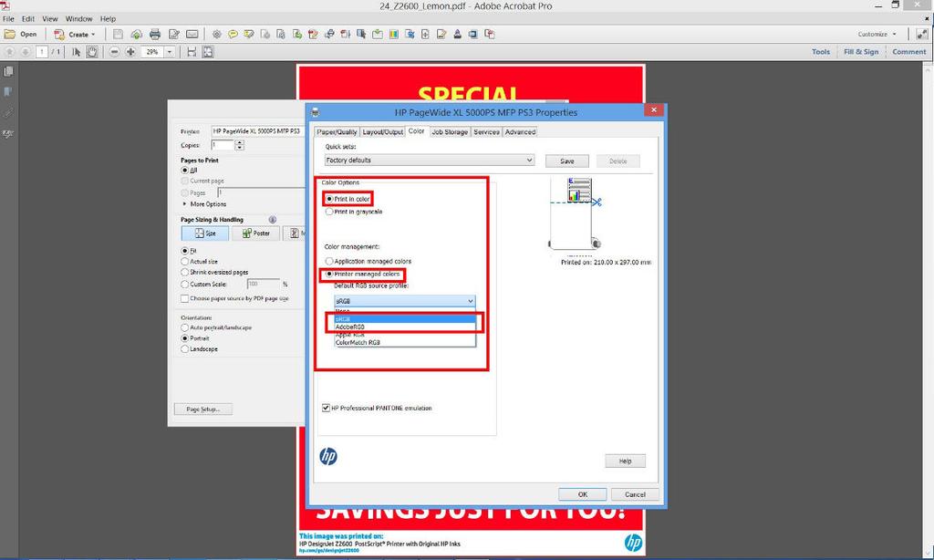Open the File menu
The height and width of the screenshot is (560, 934).
point(8,19)
